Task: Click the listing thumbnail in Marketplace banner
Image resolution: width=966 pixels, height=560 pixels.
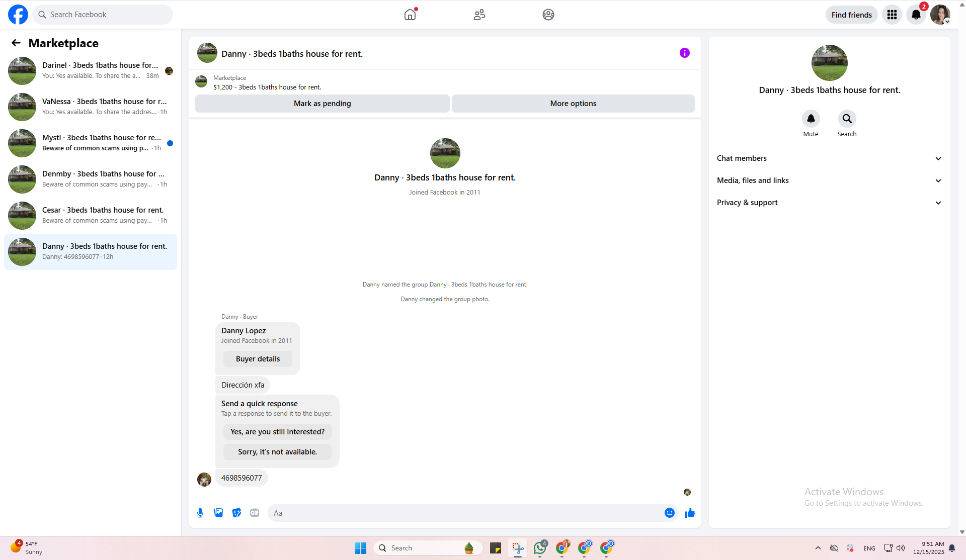Action: point(201,82)
